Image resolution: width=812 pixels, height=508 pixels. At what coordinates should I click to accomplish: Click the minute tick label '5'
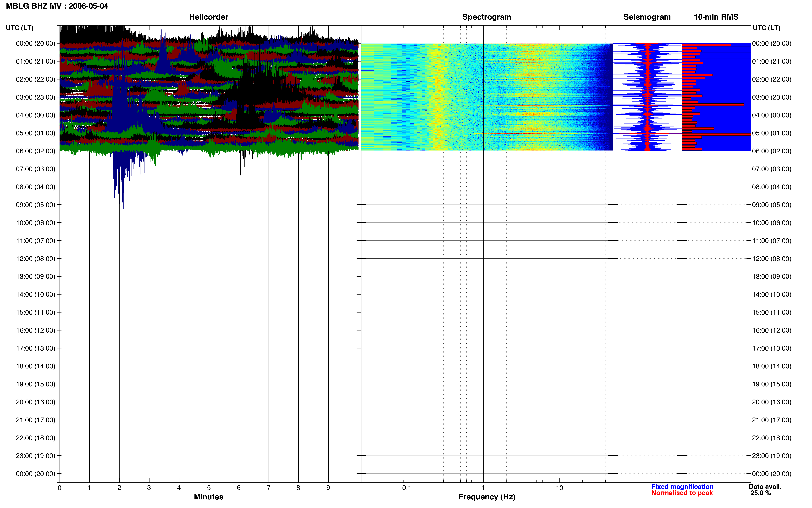(209, 487)
